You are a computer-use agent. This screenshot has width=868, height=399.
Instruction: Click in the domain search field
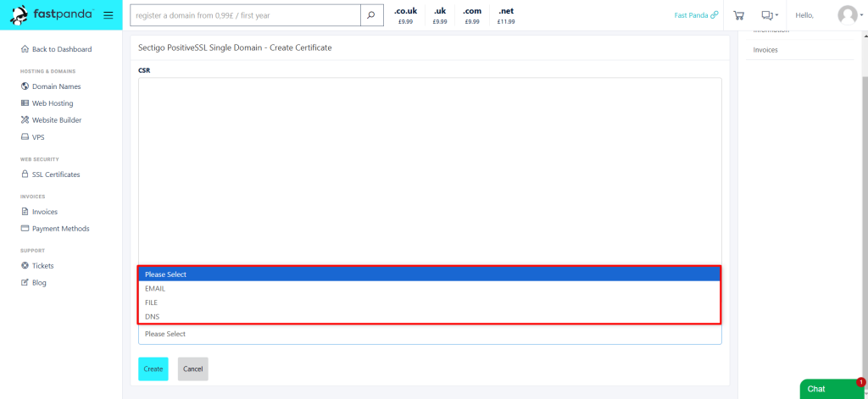tap(245, 15)
